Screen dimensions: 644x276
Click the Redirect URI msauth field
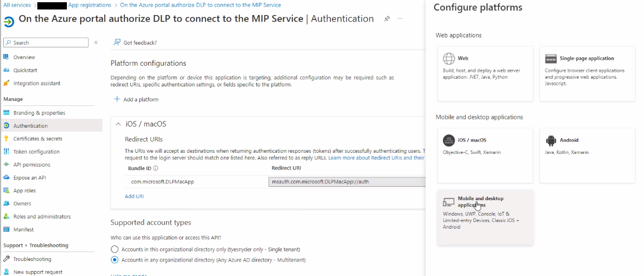pos(347,181)
